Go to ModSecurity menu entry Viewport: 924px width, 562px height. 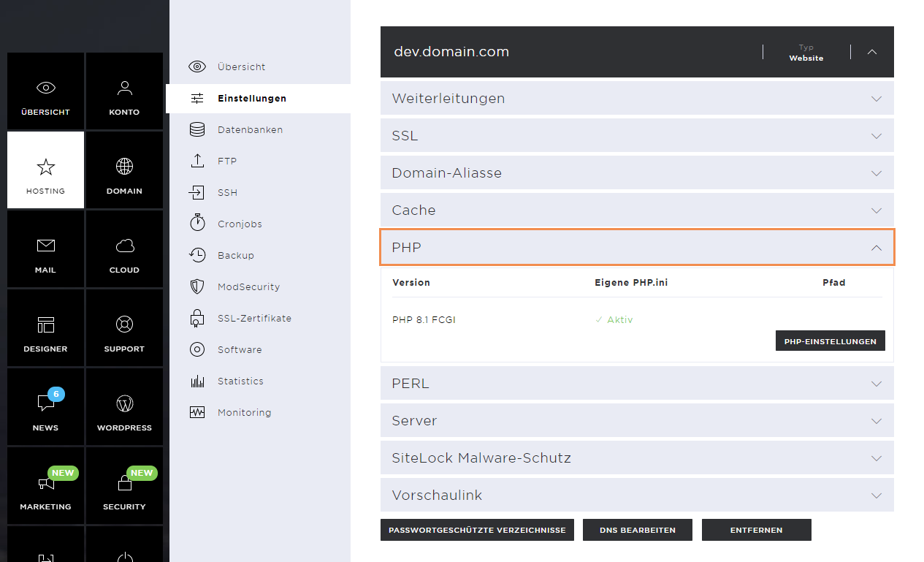[248, 286]
